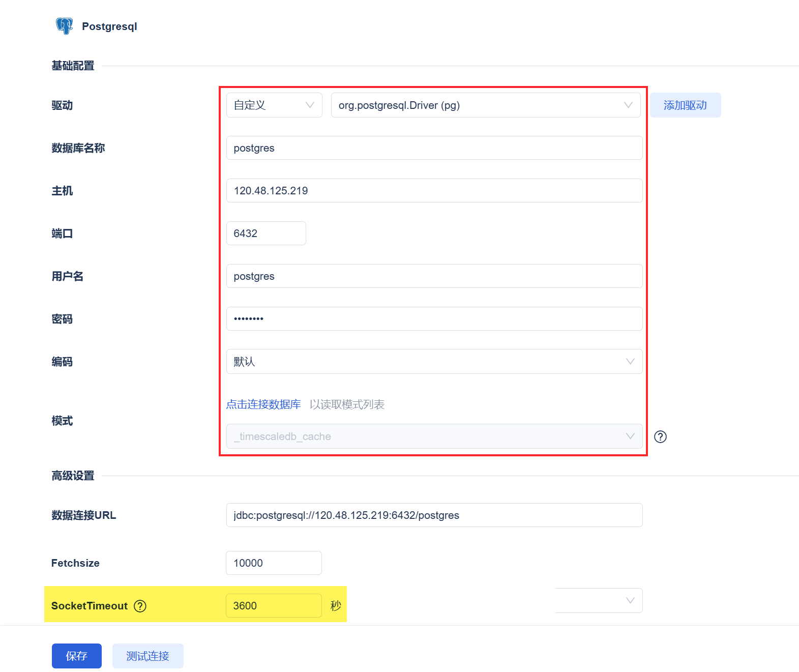
Task: Click the 添加驱动 button
Action: click(x=685, y=105)
